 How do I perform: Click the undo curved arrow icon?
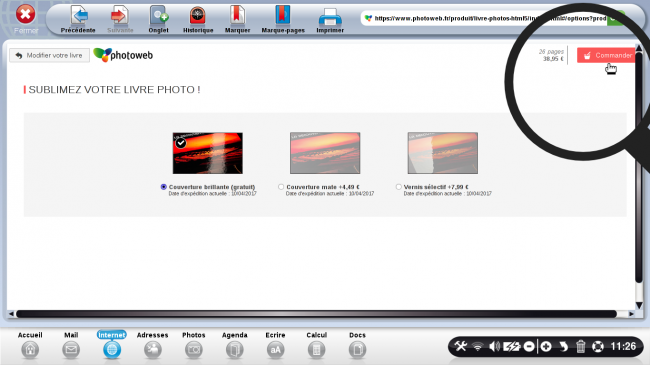pyautogui.click(x=563, y=346)
